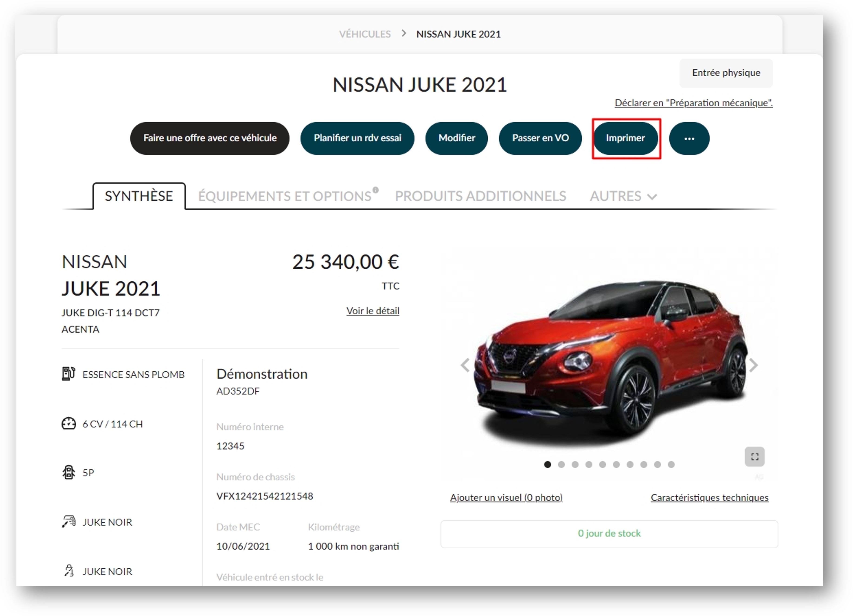
Task: Click the price 25 340,00 €
Action: (346, 262)
